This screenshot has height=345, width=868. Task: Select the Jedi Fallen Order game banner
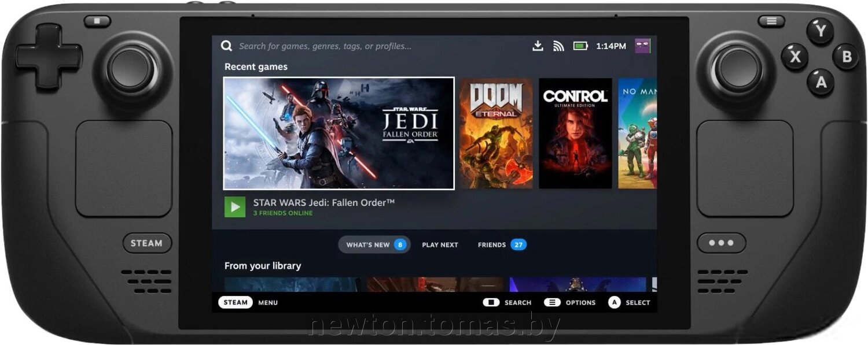pyautogui.click(x=339, y=133)
